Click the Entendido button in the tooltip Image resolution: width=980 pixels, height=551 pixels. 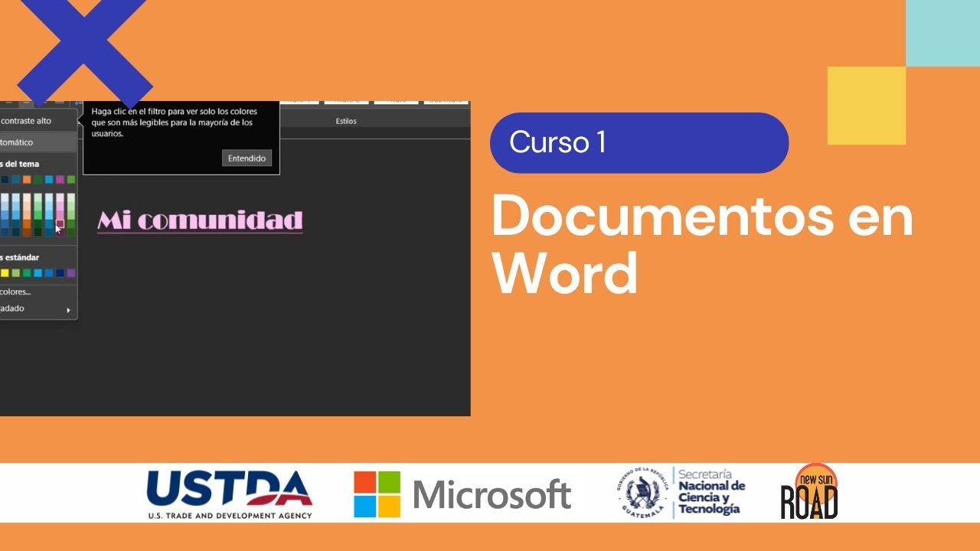point(247,158)
